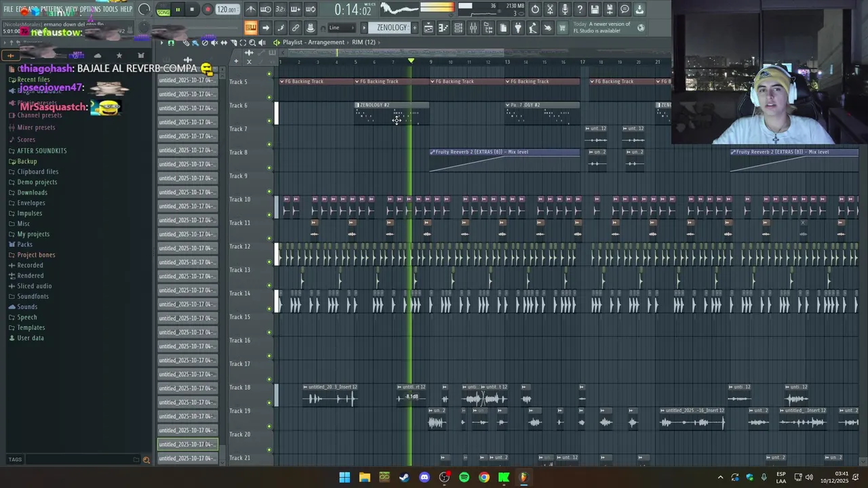This screenshot has width=868, height=488.
Task: Open the ZENOLOGY pattern selector
Action: click(x=392, y=28)
